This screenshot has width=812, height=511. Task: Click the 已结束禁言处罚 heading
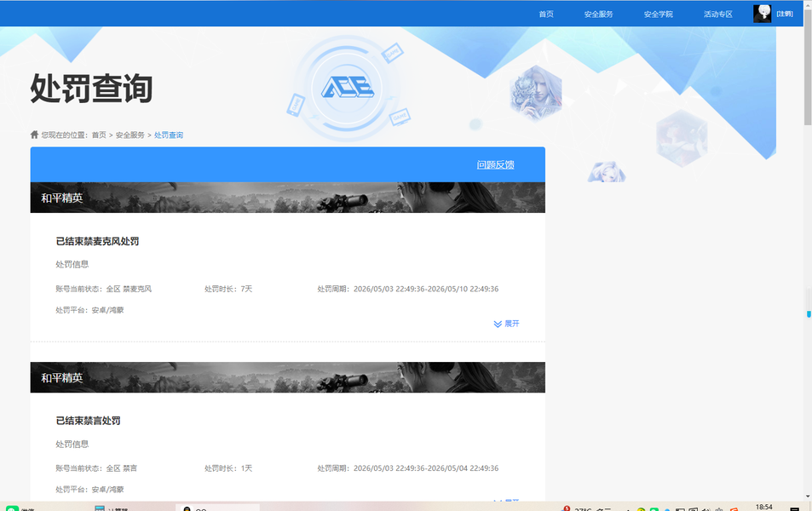[88, 421]
